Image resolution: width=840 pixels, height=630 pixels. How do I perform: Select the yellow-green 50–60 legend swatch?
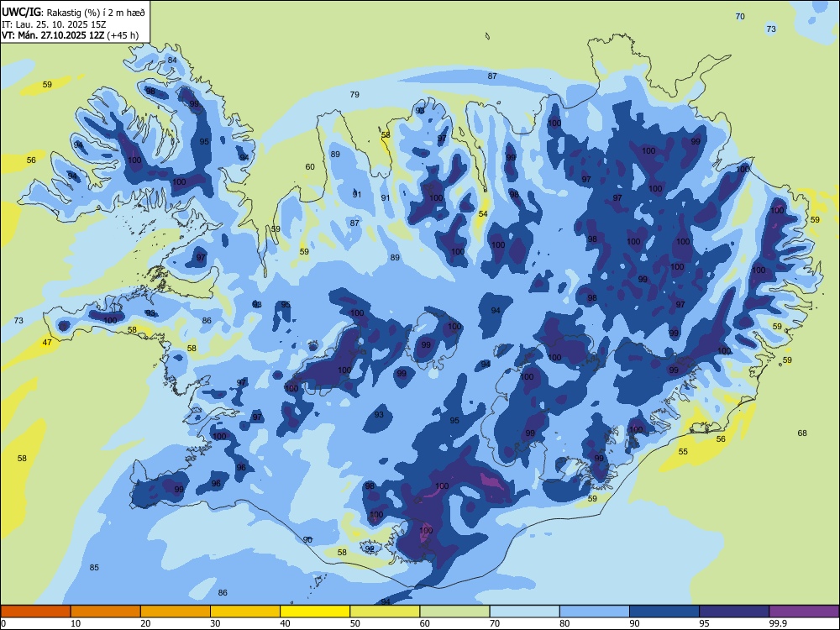coord(385,612)
